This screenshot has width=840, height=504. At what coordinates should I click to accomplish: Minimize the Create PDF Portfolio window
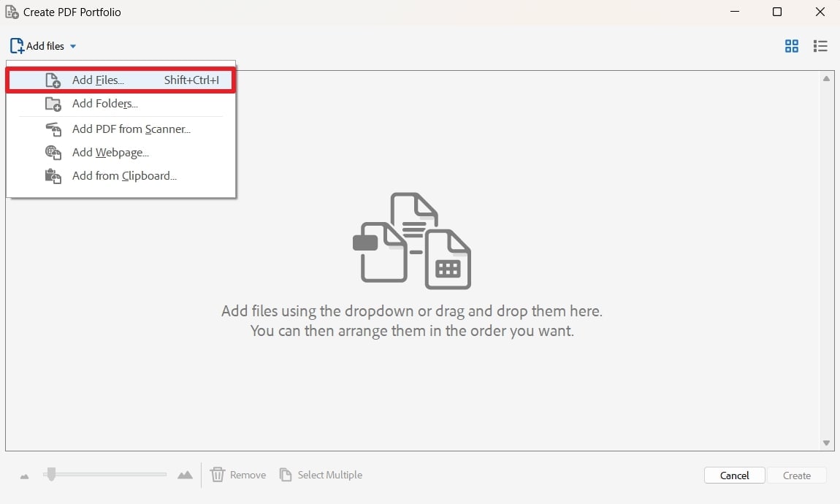pyautogui.click(x=735, y=11)
